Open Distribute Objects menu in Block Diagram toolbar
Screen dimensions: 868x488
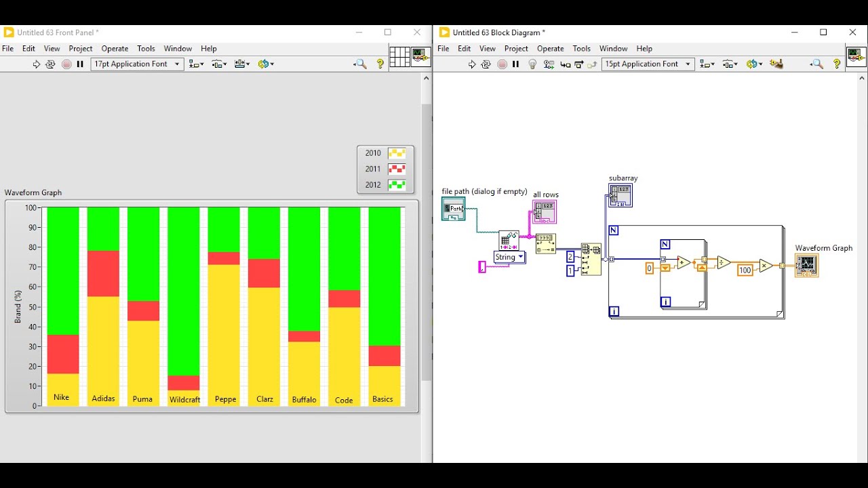[730, 64]
